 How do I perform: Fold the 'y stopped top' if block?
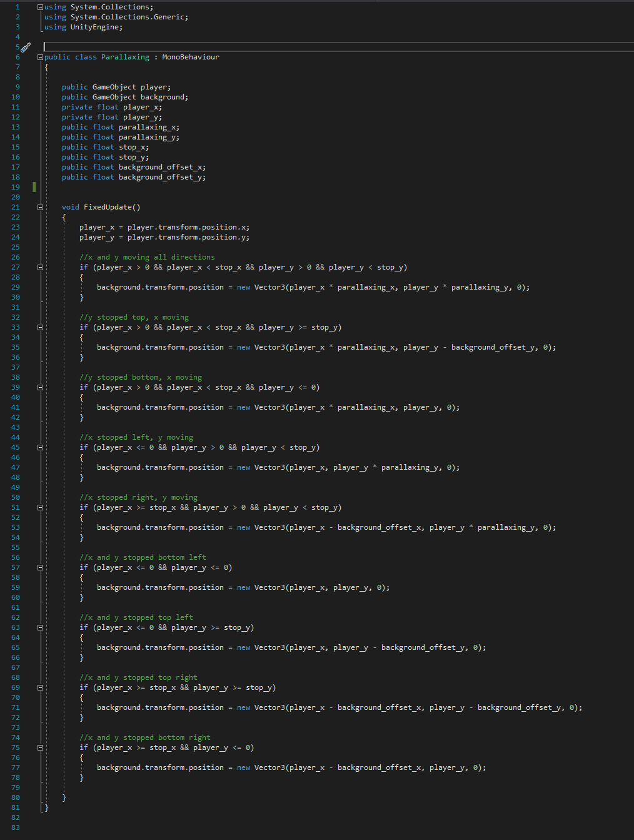coord(40,327)
